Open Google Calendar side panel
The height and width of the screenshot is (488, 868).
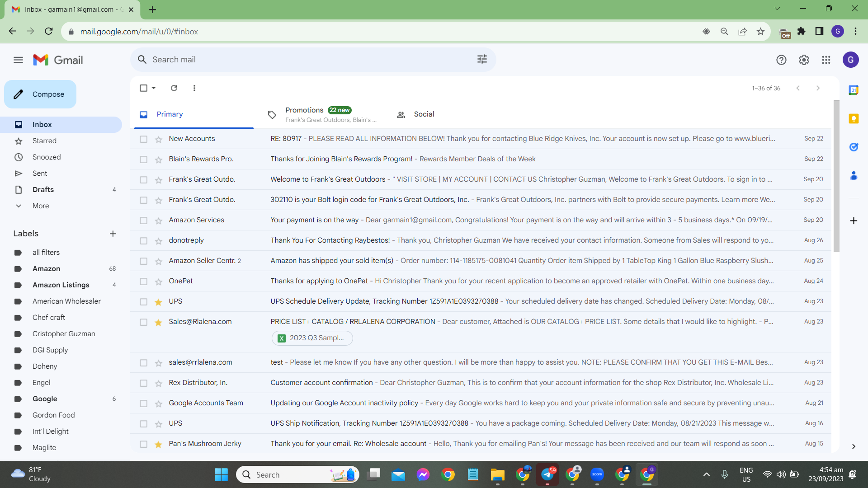tap(854, 90)
